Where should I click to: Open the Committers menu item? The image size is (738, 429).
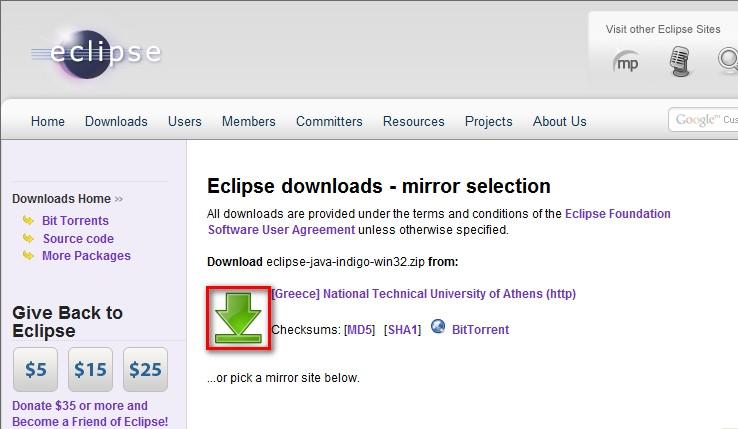(x=329, y=121)
